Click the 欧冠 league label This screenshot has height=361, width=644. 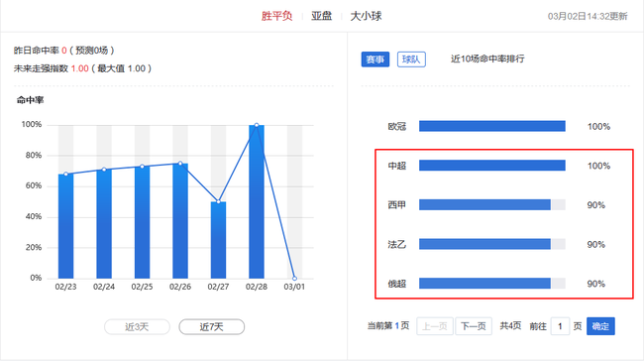point(397,127)
